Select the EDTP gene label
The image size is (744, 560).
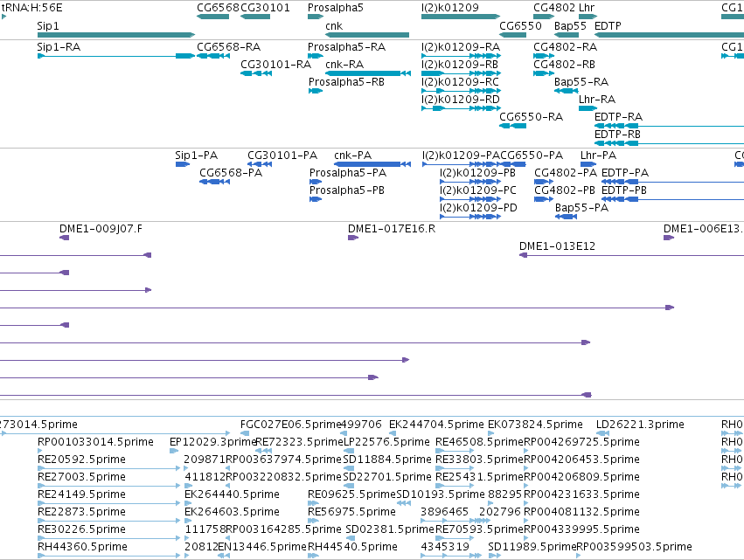pos(608,25)
